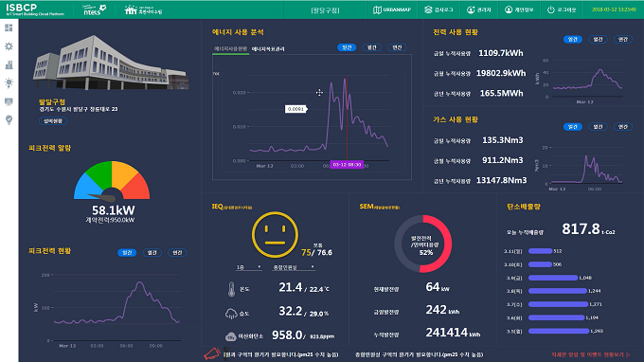
Task: Click the pill button under building address
Action: (x=53, y=120)
